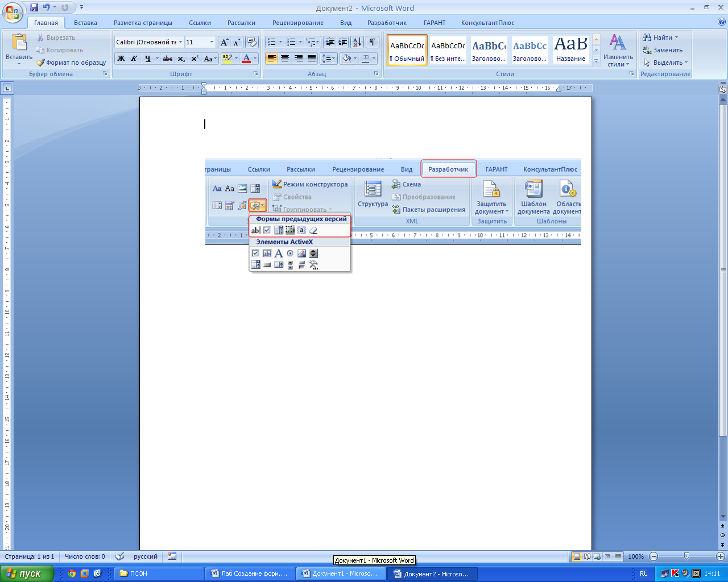Open the Рецензирование ribbon tab
The width and height of the screenshot is (728, 582).
[298, 23]
